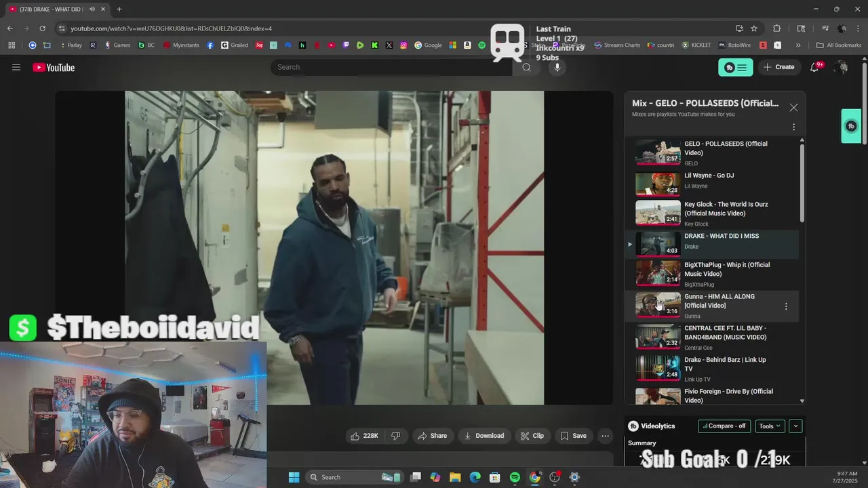The width and height of the screenshot is (868, 488).
Task: Open YouTube notifications bell
Action: (815, 67)
